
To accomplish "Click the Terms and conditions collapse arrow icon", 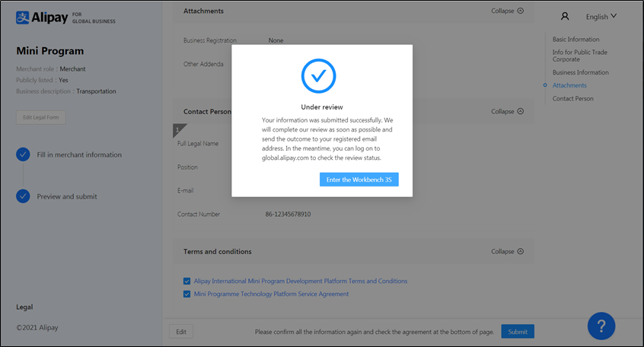I will point(521,251).
